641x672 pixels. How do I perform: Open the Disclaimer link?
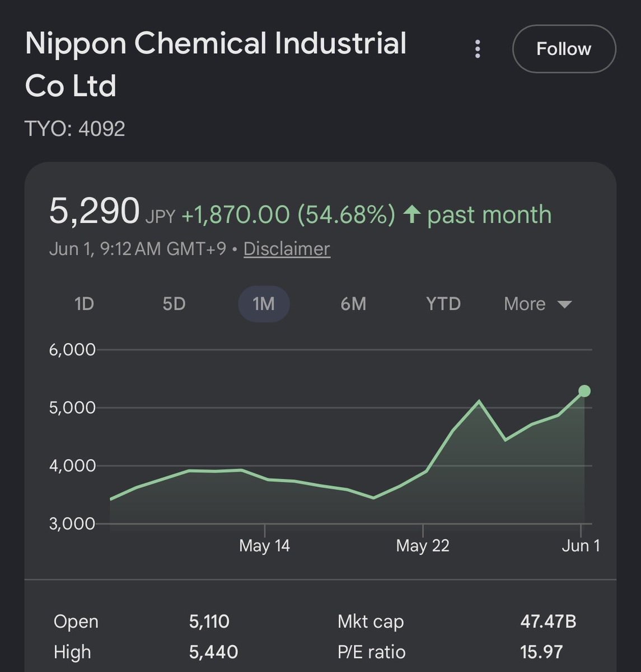click(287, 249)
